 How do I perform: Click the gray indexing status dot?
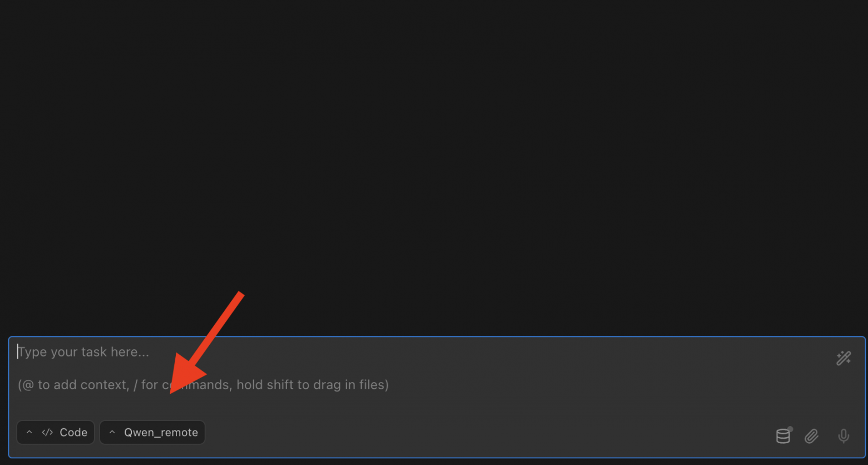pos(790,429)
